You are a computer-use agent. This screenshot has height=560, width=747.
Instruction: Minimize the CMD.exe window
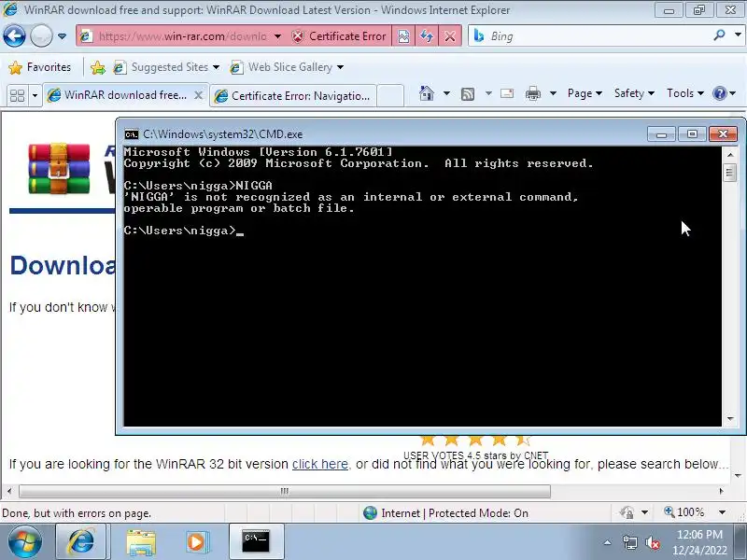(x=661, y=134)
